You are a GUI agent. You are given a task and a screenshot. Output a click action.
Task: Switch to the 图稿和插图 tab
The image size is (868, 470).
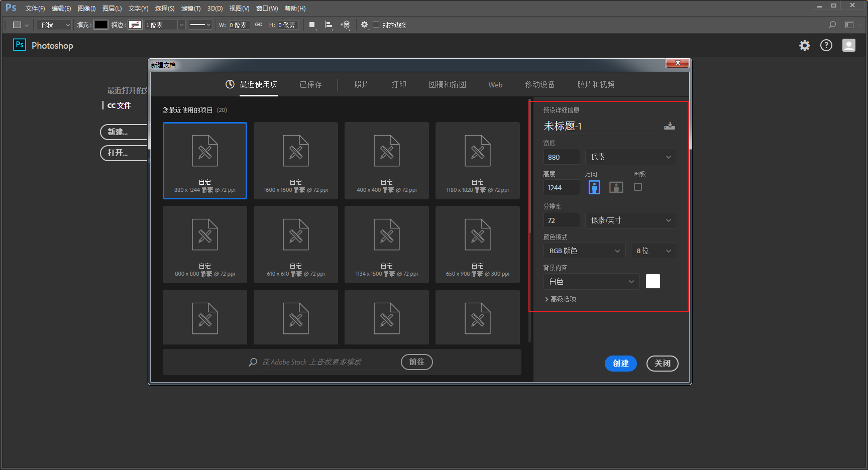click(x=448, y=84)
